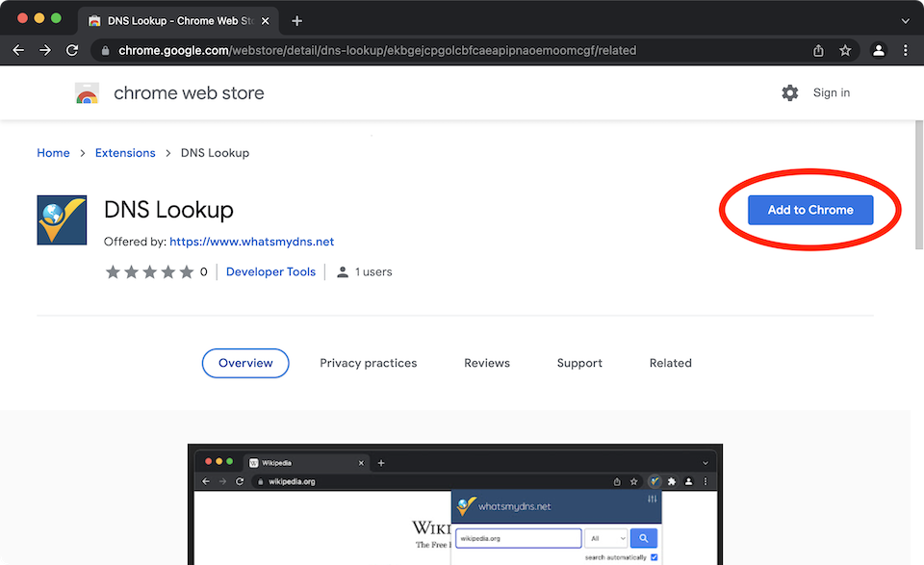Follow the Developer Tools category link
The image size is (924, 565).
pos(270,272)
